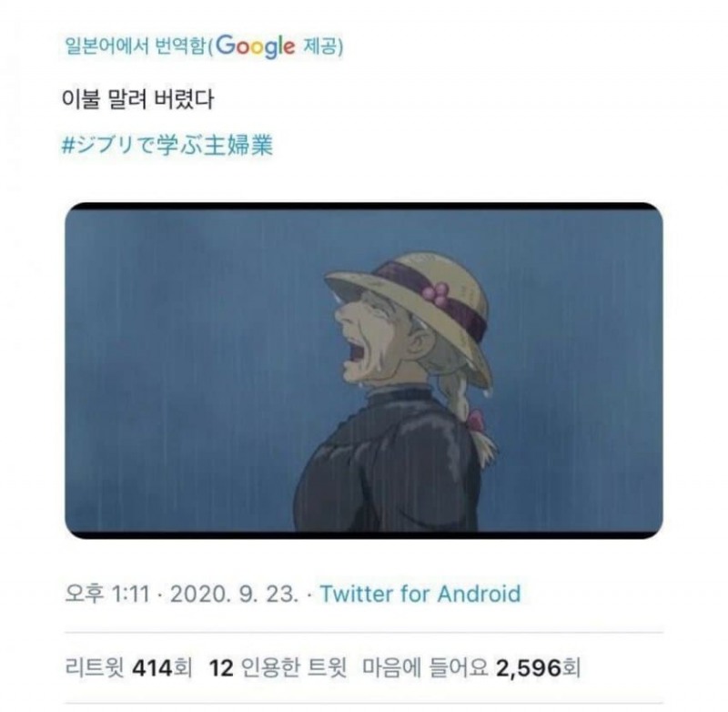Click the dark blouse in the image
Viewport: 728px width, 712px height.
coord(385,464)
